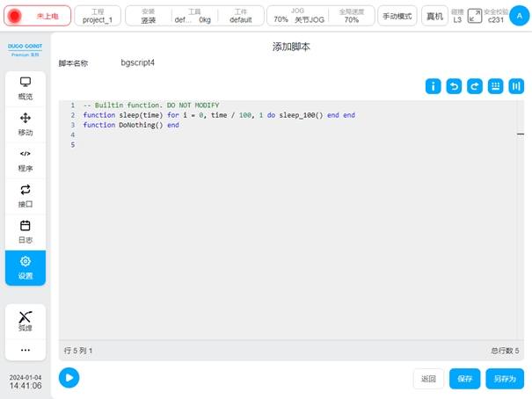532x399 pixels.
Task: Click the info icon above the editor
Action: [433, 86]
